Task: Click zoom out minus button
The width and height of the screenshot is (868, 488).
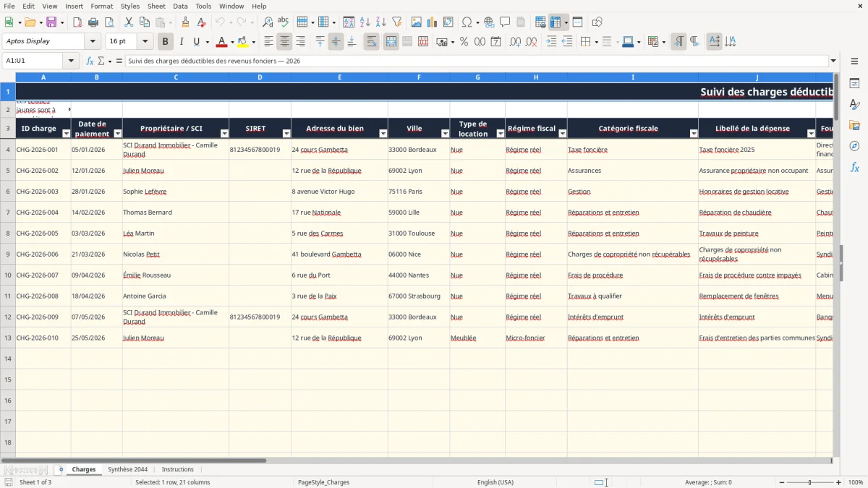Action: pos(780,482)
